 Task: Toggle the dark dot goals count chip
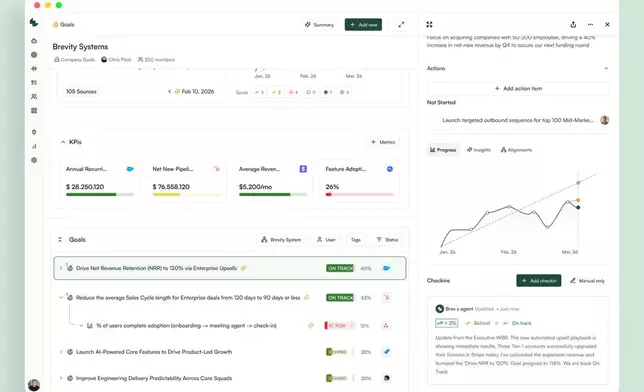(x=327, y=92)
